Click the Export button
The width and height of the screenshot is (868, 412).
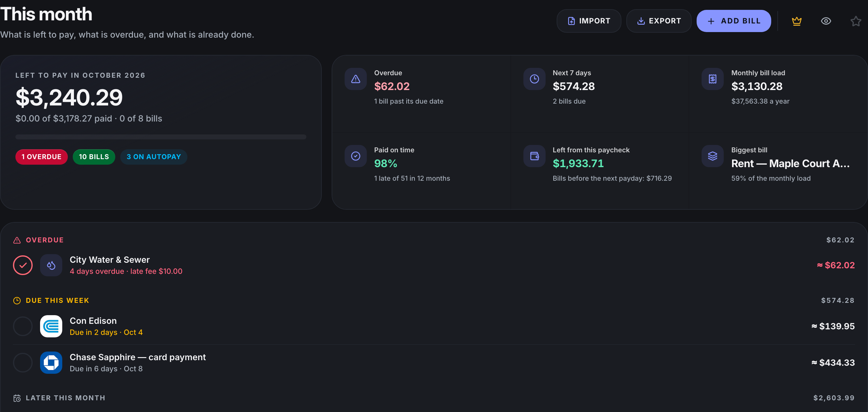[x=659, y=21]
